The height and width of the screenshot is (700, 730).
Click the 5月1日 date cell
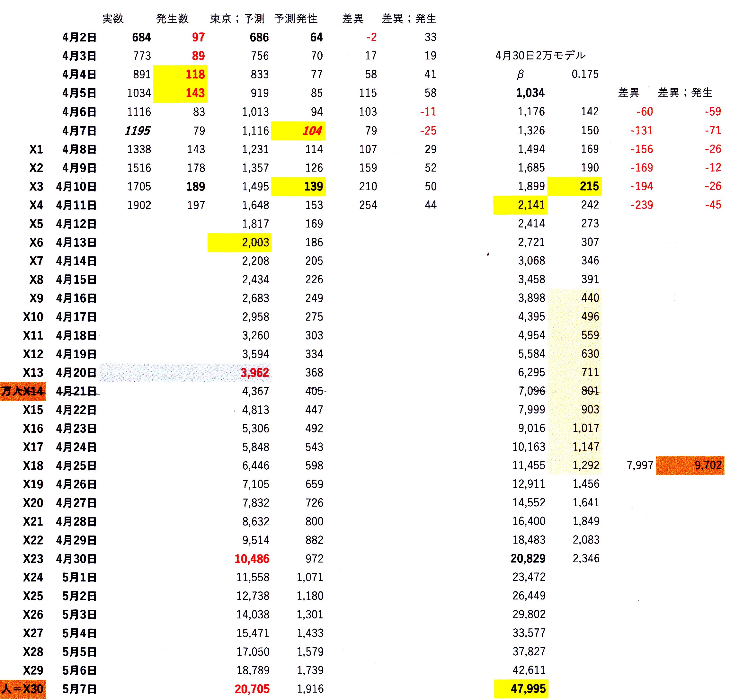click(x=79, y=578)
